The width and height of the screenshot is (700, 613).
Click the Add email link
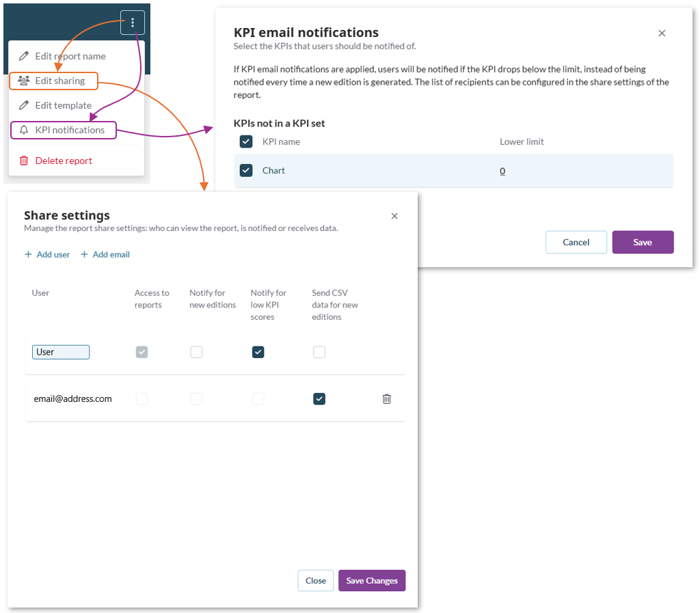click(x=111, y=254)
